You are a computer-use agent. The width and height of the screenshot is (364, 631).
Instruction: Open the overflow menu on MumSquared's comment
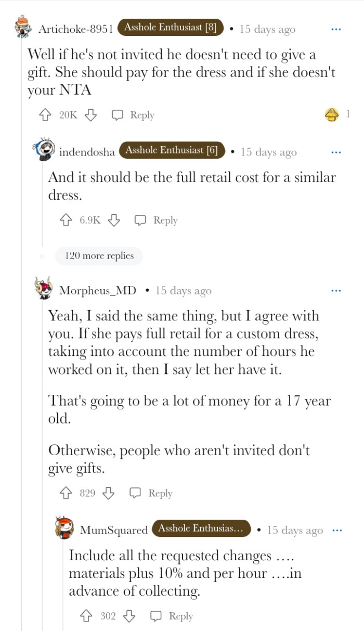(x=337, y=530)
